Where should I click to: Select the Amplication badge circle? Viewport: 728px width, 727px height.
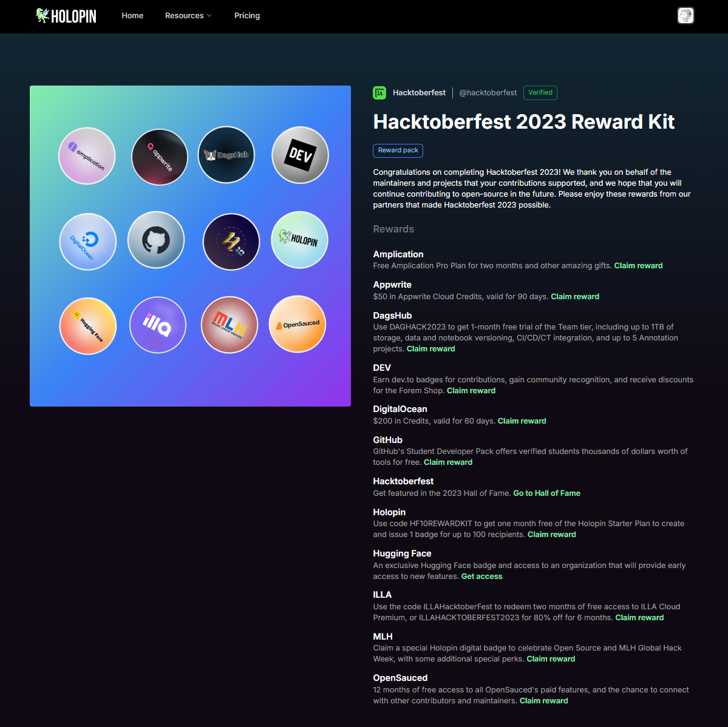(87, 155)
